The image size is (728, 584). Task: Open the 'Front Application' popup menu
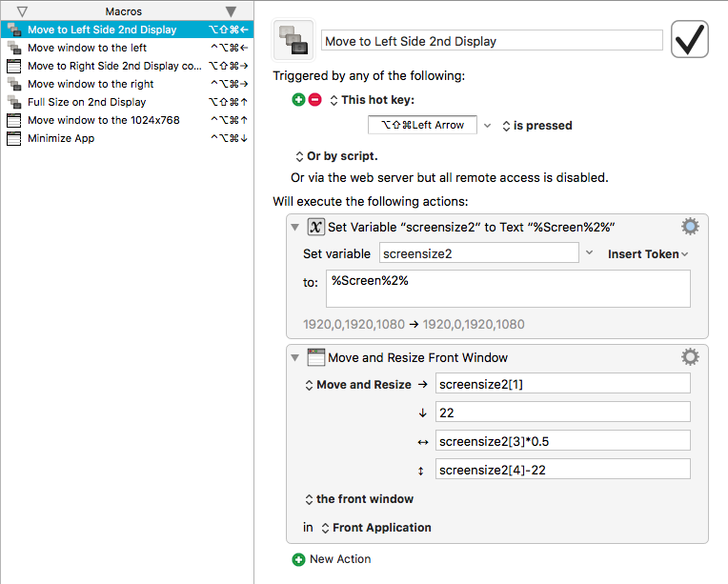coord(376,528)
